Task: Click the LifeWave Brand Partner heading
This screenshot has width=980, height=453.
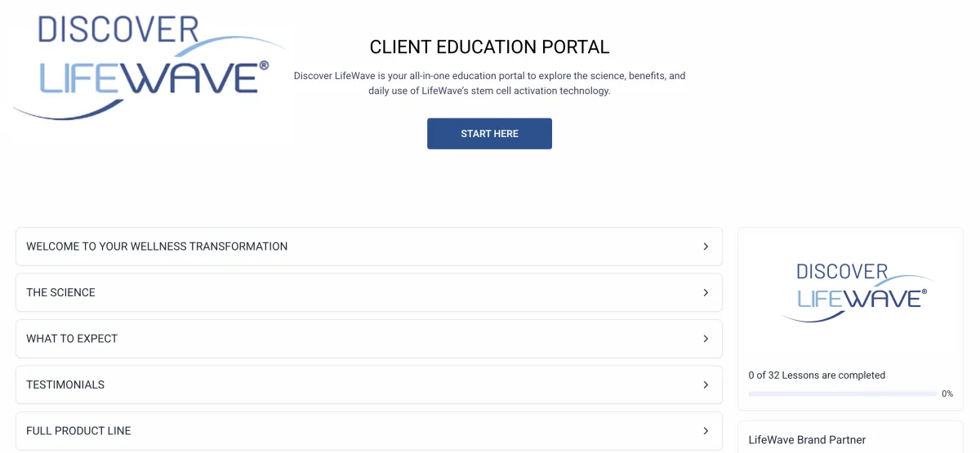Action: click(807, 440)
